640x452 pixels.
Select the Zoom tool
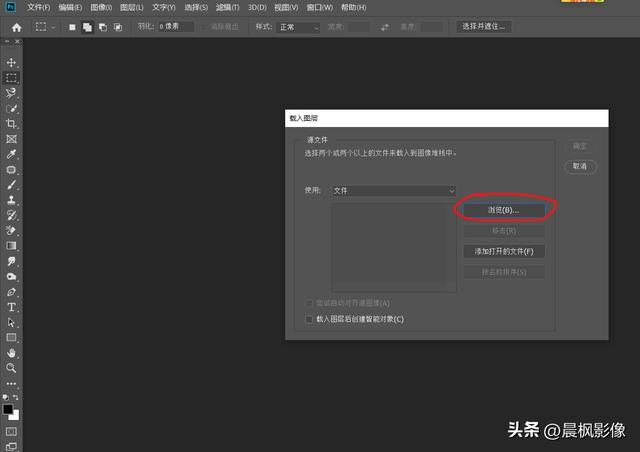[11, 368]
